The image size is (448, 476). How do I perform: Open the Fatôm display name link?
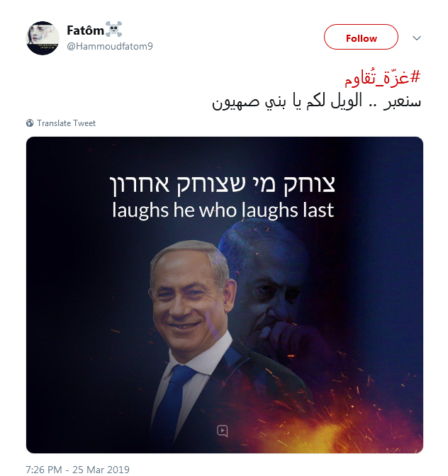(x=85, y=30)
